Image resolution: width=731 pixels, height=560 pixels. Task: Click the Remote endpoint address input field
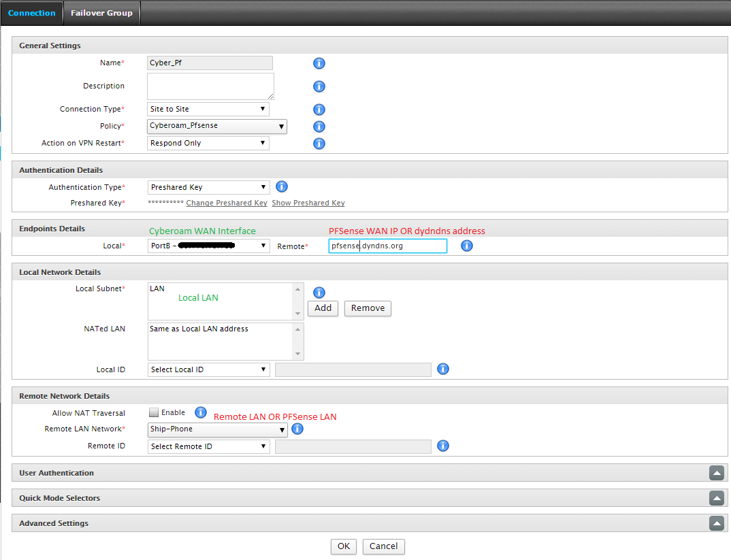[388, 246]
